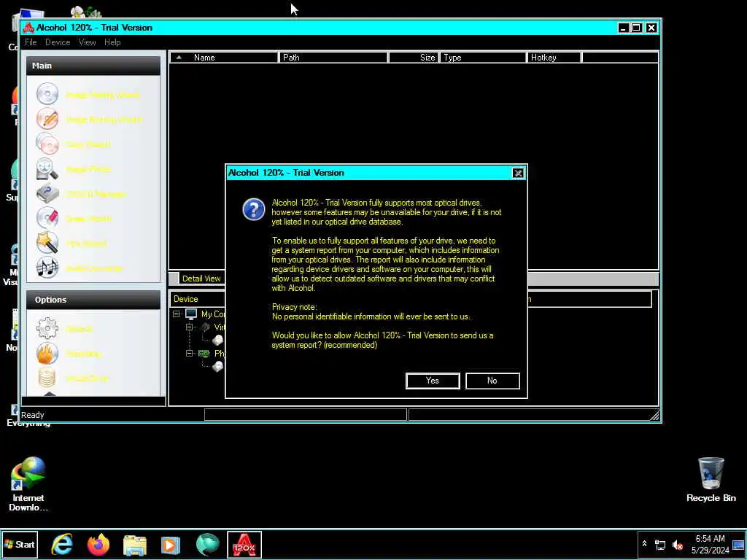Open the Recycle Bin on the desktop
The image size is (747, 560).
tap(711, 480)
